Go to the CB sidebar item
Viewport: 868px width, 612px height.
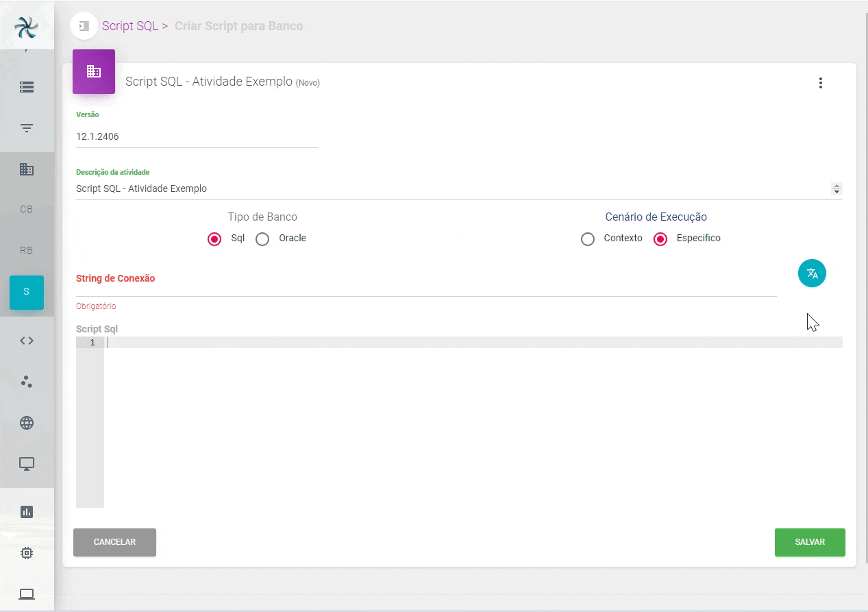click(x=27, y=210)
